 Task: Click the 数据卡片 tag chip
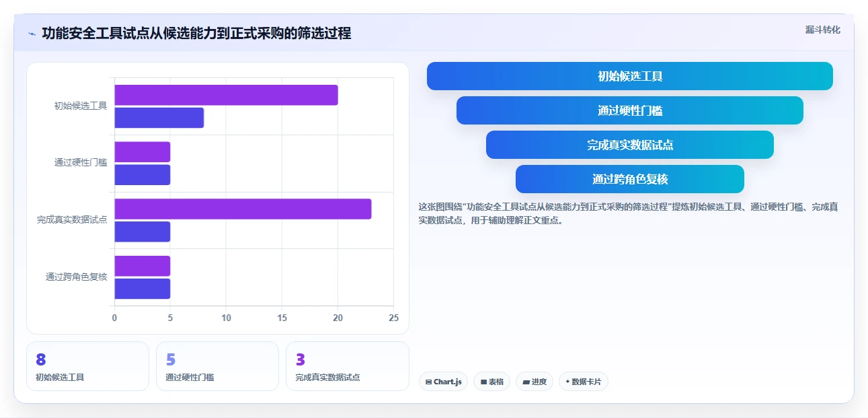[x=583, y=382]
